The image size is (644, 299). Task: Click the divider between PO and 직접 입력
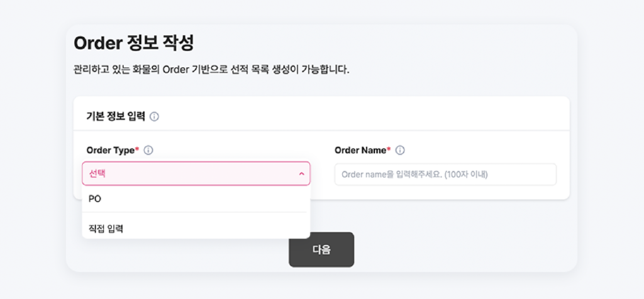(x=196, y=212)
